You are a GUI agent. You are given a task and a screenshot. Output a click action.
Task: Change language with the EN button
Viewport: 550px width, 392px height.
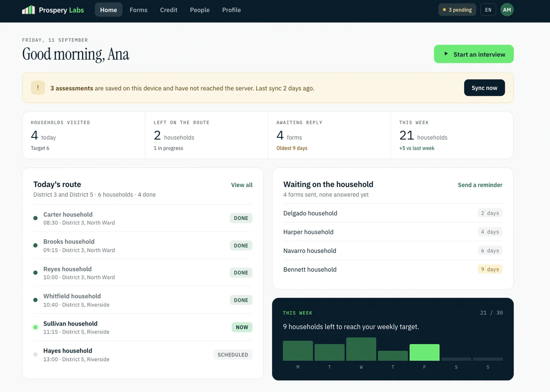488,10
